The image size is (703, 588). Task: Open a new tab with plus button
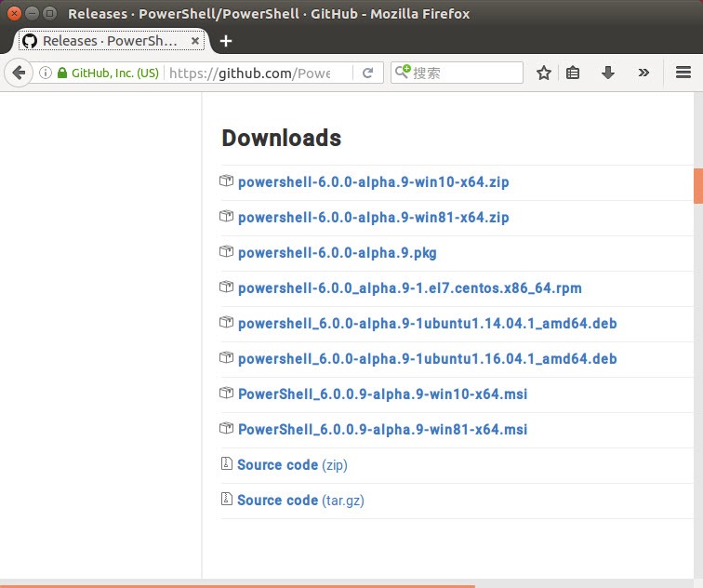point(226,41)
